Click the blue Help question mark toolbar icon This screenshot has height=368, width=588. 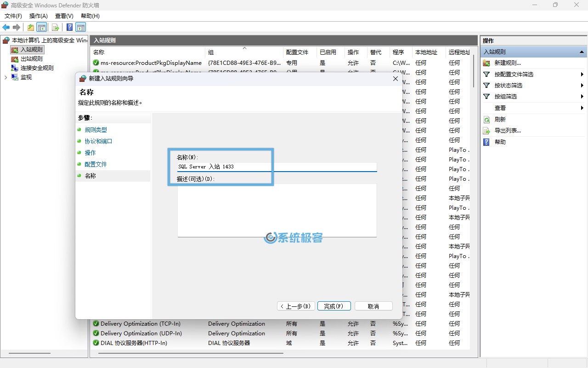point(69,28)
